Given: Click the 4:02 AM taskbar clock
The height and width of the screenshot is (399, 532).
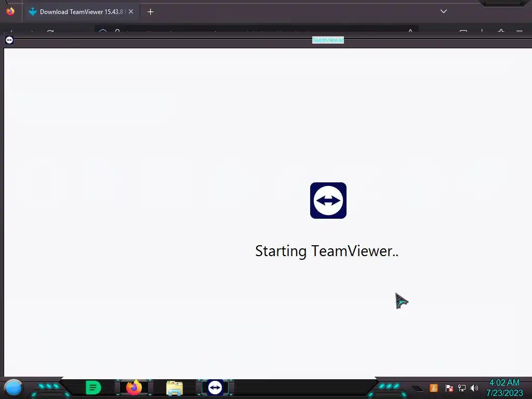Looking at the screenshot, I should (504, 383).
